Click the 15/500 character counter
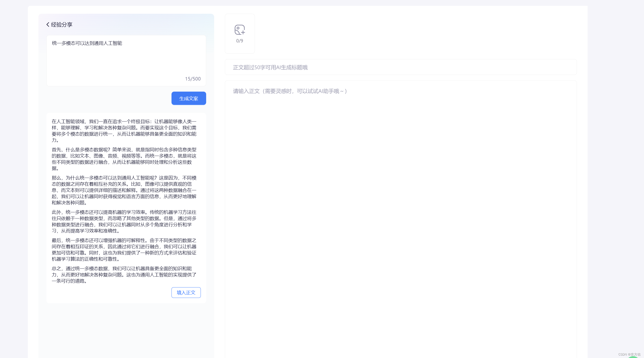Image resolution: width=644 pixels, height=358 pixels. click(193, 79)
